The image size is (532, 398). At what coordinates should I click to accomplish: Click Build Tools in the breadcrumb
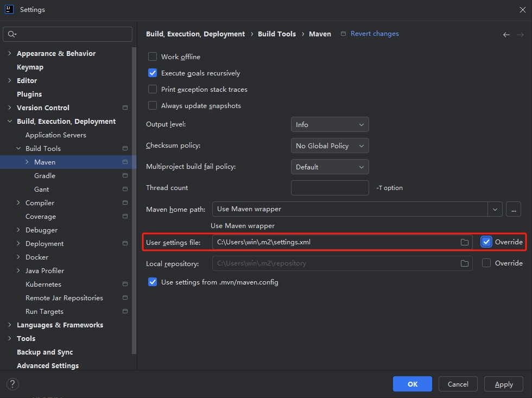(x=277, y=34)
